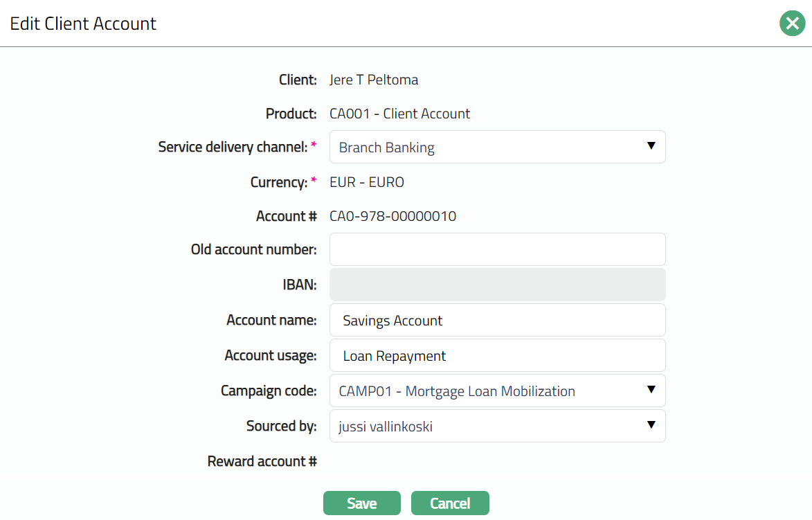
Task: Close the Edit Client Account dialog
Action: point(792,24)
